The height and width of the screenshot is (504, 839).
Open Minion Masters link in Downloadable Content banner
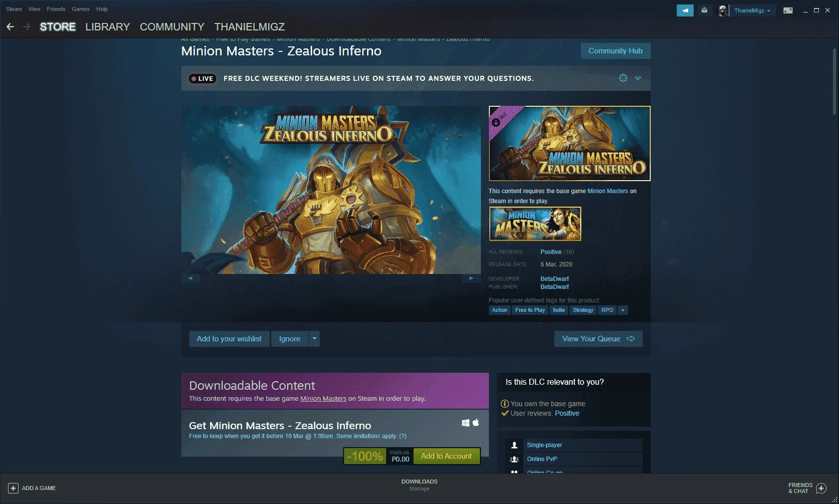(323, 399)
